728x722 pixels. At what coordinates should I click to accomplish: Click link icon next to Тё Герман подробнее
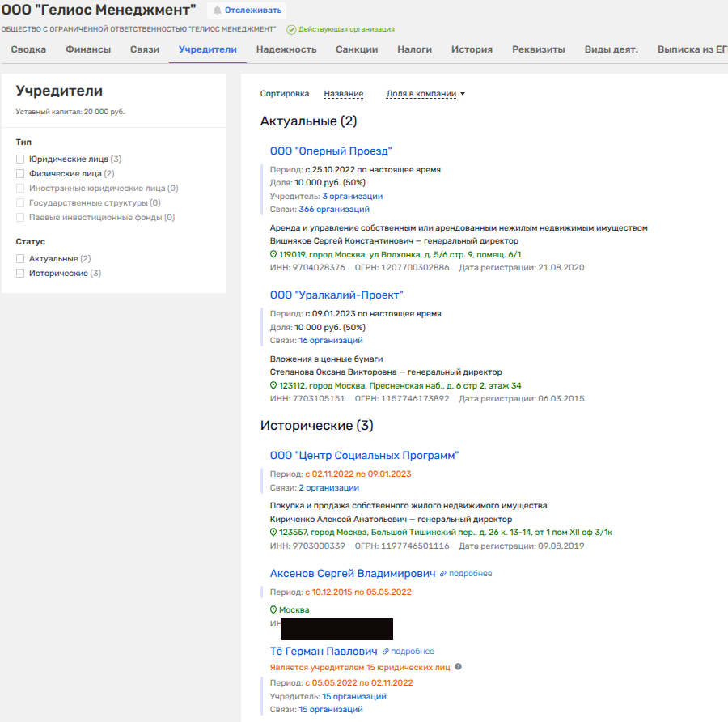[385, 652]
